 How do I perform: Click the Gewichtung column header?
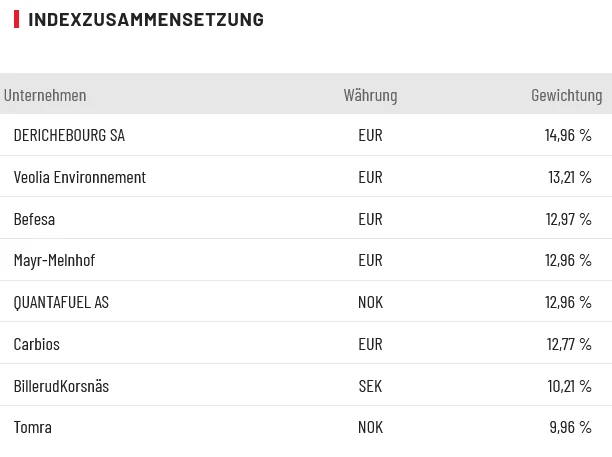[x=566, y=95]
